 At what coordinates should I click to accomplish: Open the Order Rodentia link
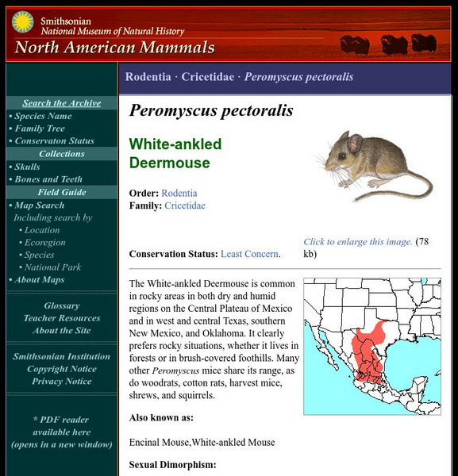[x=179, y=193]
